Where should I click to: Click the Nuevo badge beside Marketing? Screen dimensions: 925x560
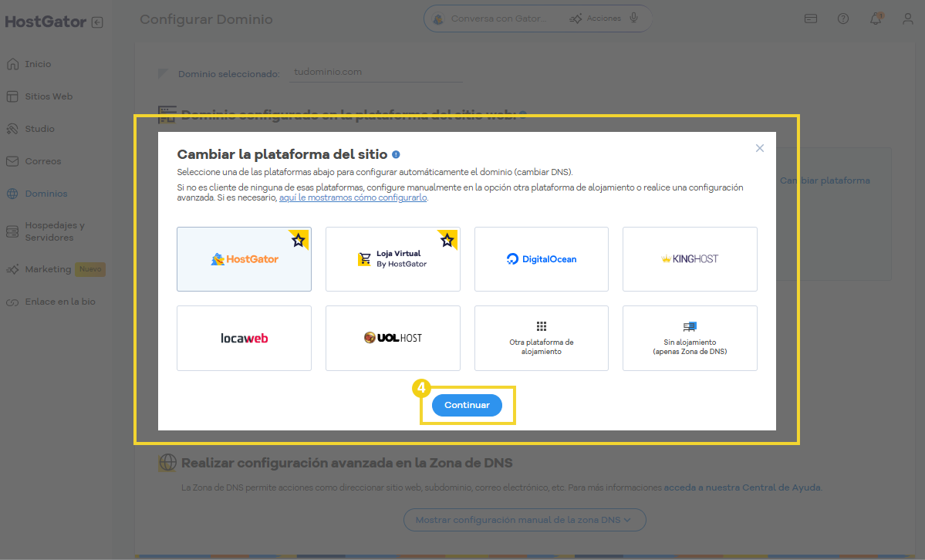click(x=90, y=269)
